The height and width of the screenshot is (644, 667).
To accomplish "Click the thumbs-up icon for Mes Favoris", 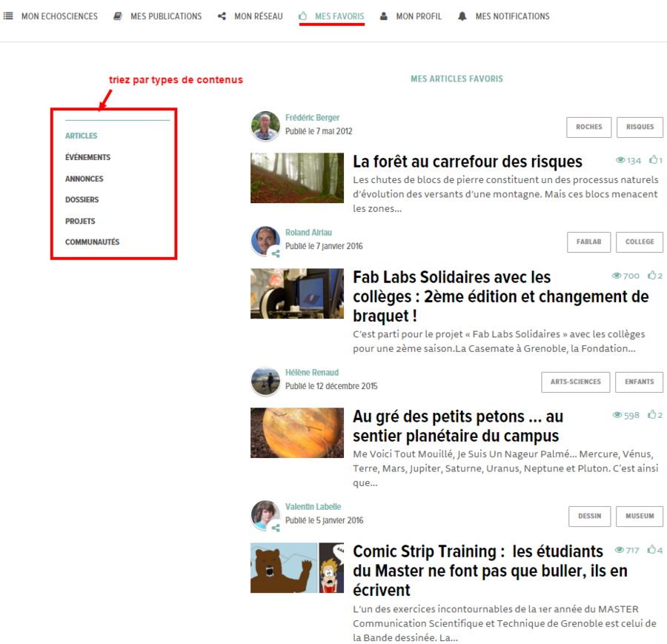I will 302,16.
